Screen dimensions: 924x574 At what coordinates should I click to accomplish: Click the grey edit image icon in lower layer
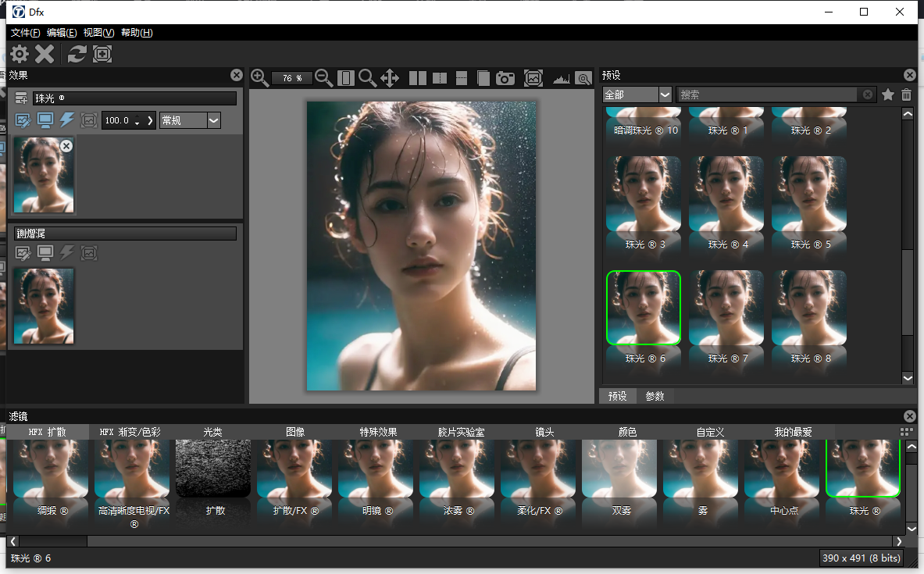click(x=23, y=253)
